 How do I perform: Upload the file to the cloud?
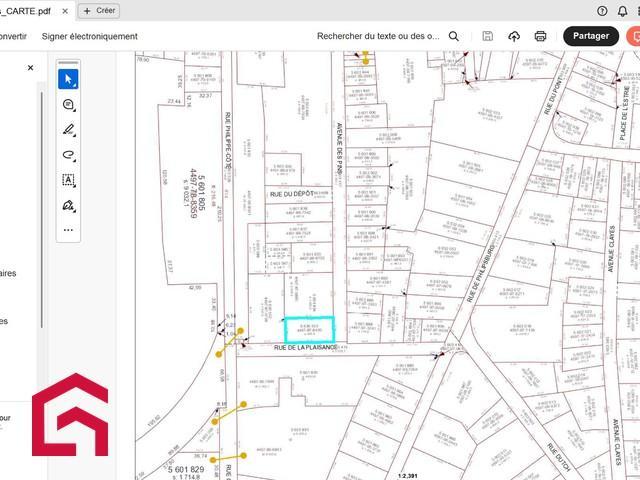514,36
